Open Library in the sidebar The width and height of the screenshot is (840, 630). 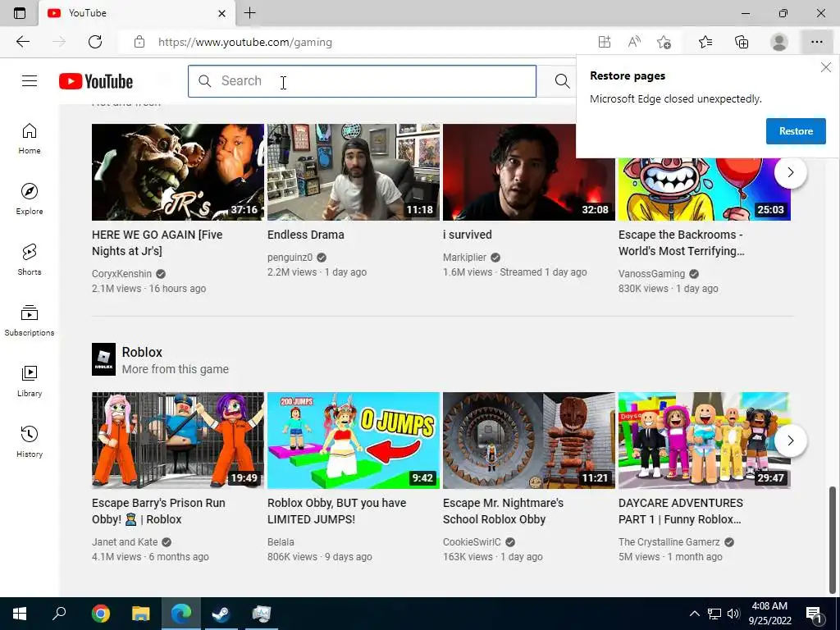(x=30, y=381)
